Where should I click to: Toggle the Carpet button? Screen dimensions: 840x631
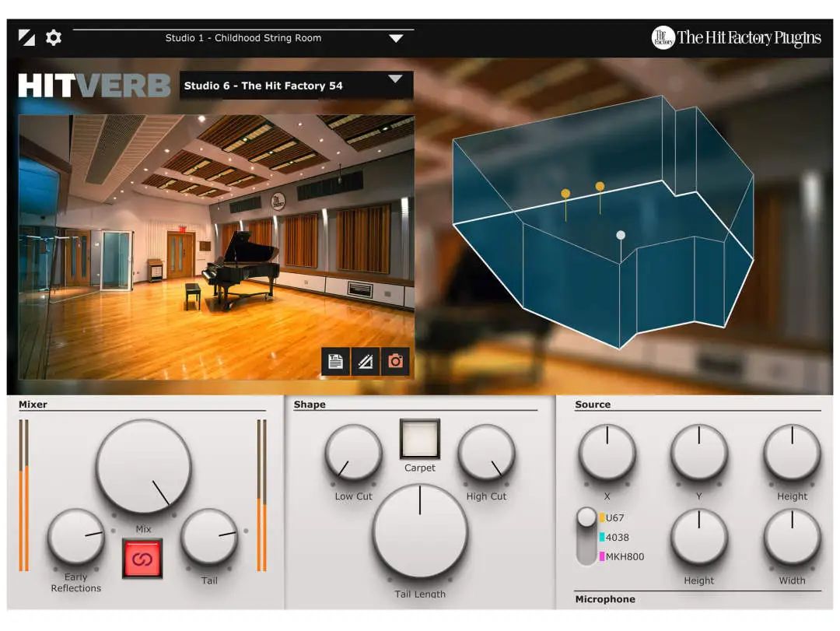point(420,439)
